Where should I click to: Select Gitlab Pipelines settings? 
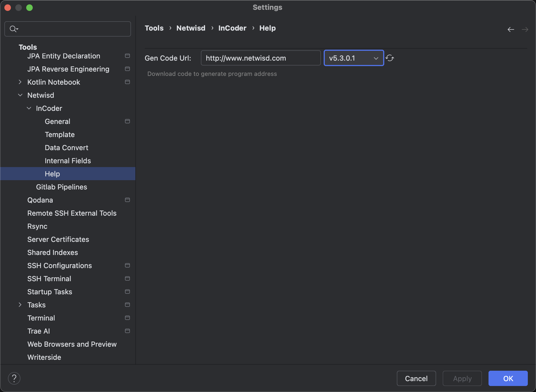point(61,187)
